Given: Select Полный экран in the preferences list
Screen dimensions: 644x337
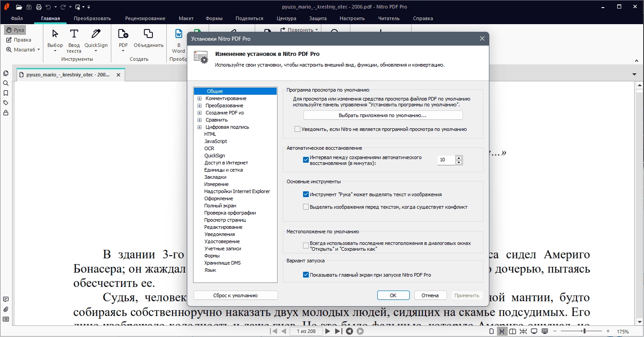Looking at the screenshot, I should 220,206.
